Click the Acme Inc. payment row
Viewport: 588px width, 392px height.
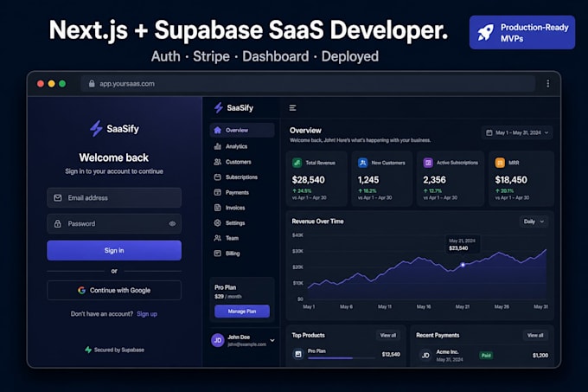483,355
